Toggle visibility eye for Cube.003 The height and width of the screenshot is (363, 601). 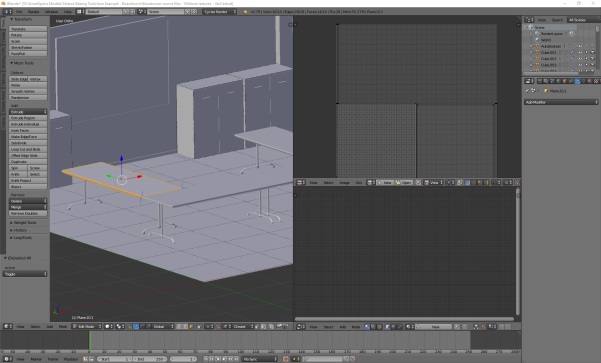tap(580, 65)
